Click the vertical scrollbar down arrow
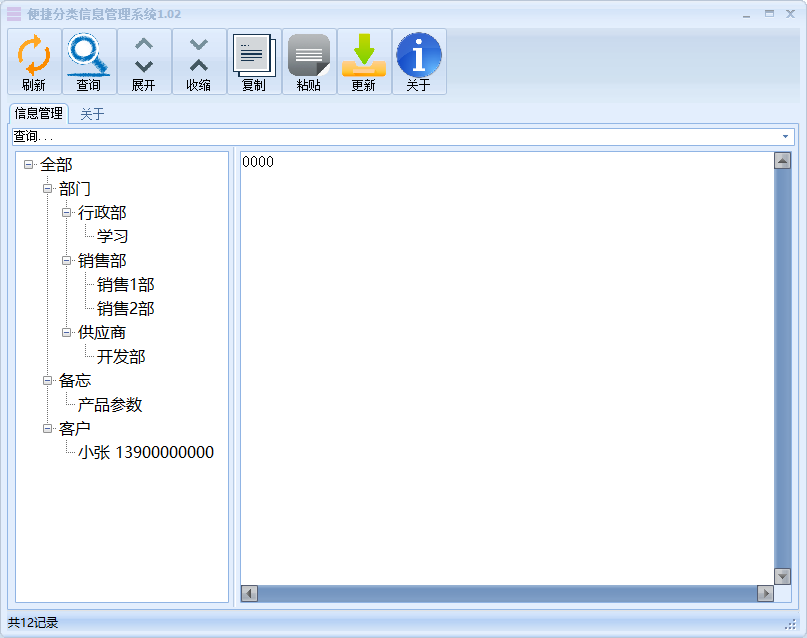The width and height of the screenshot is (807, 638). (x=782, y=576)
